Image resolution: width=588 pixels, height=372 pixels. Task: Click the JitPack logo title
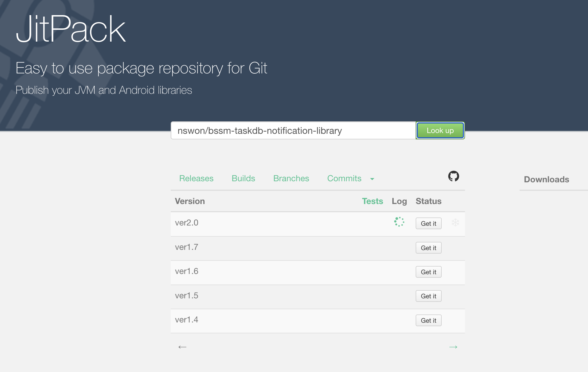pyautogui.click(x=71, y=29)
